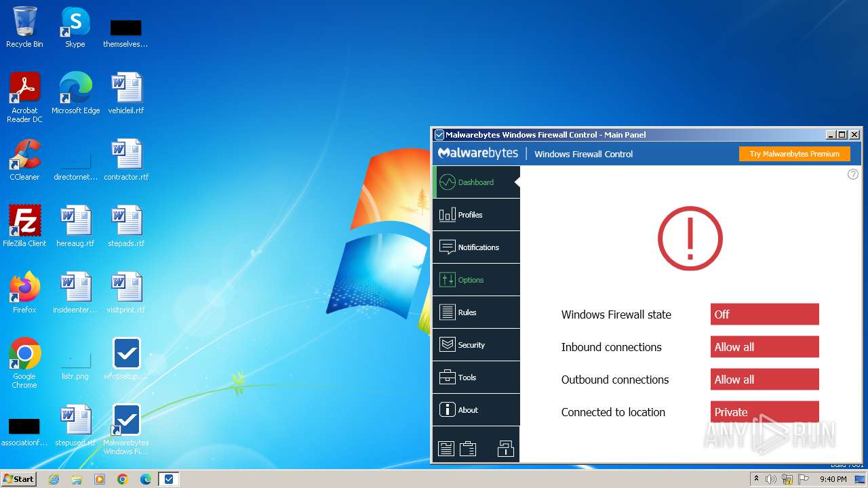Click the Windows Firewall state Off value
This screenshot has height=488, width=868.
pos(765,314)
